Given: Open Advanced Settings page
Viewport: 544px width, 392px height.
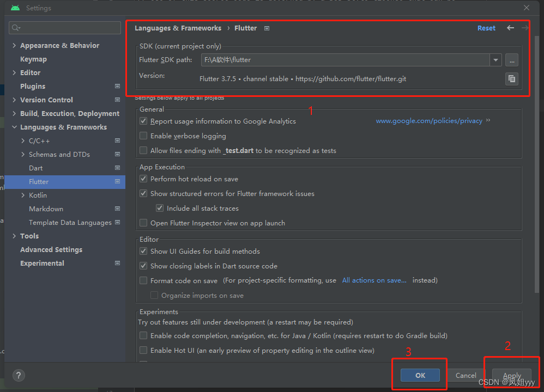Looking at the screenshot, I should 51,249.
